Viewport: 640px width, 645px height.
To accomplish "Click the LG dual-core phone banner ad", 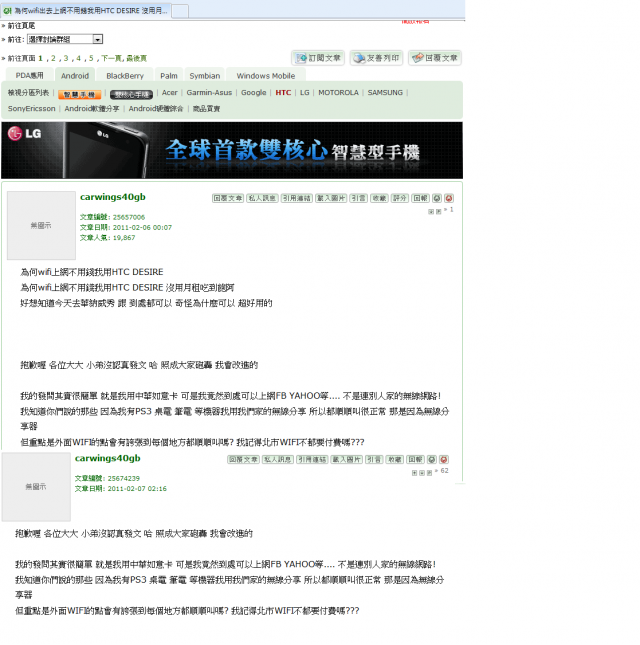I will pyautogui.click(x=232, y=150).
